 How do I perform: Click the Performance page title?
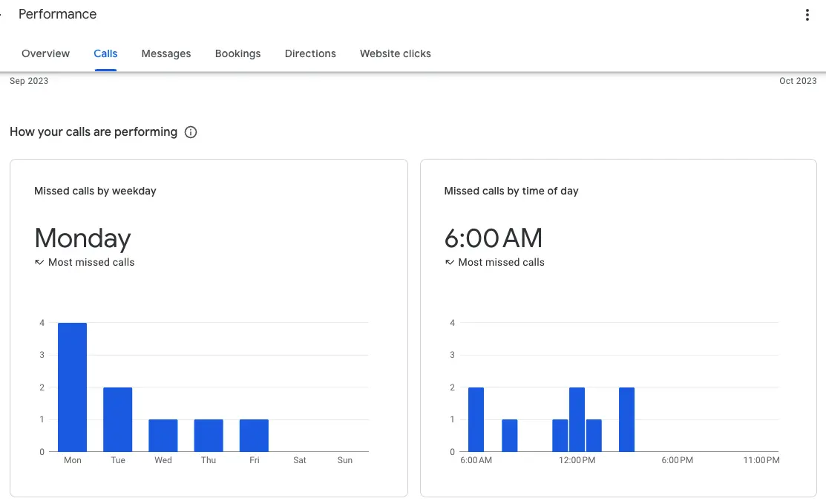57,14
